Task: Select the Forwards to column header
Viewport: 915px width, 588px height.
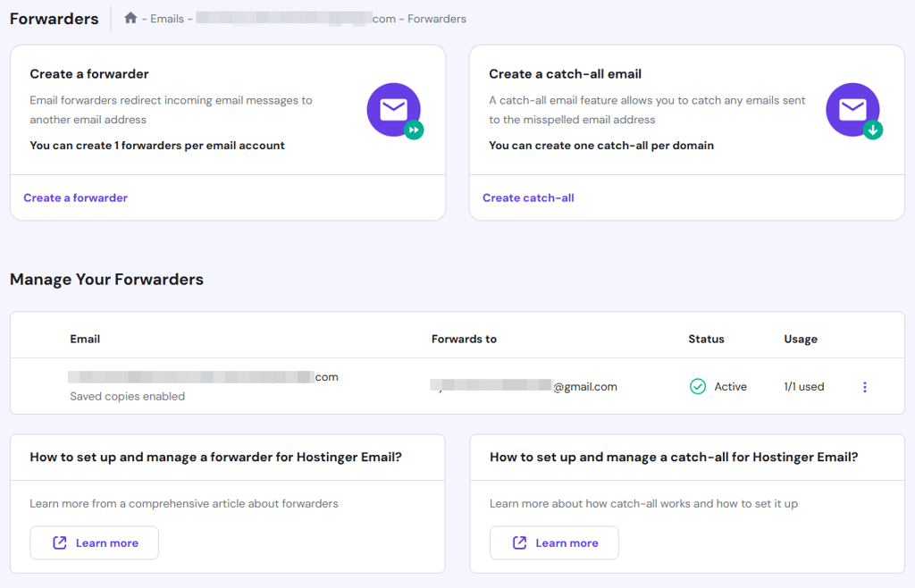Action: tap(464, 339)
